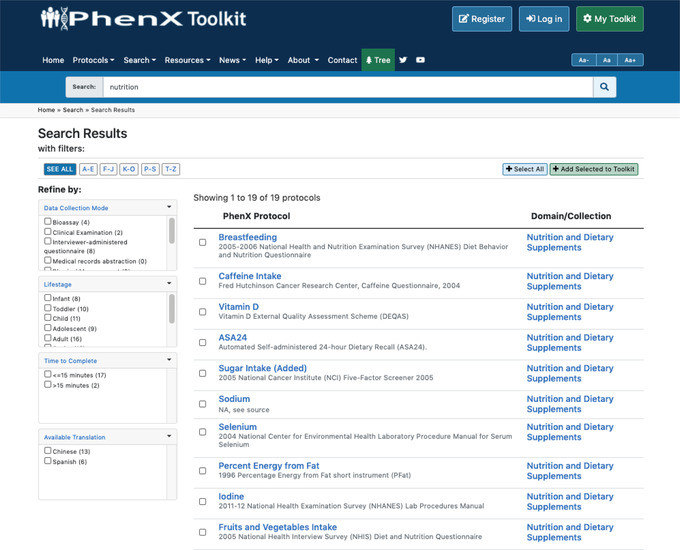Tick the Breastfeeding protocol checkbox

tap(203, 242)
